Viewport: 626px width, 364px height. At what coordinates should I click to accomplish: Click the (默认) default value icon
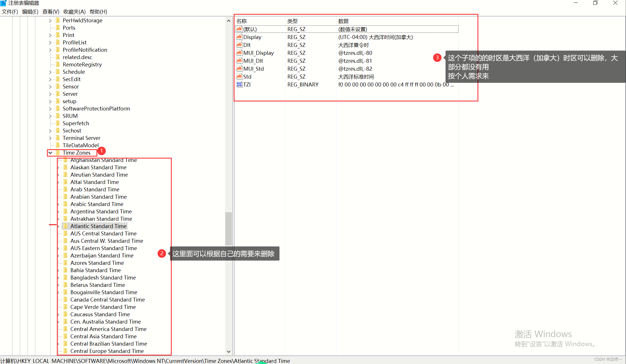click(239, 29)
